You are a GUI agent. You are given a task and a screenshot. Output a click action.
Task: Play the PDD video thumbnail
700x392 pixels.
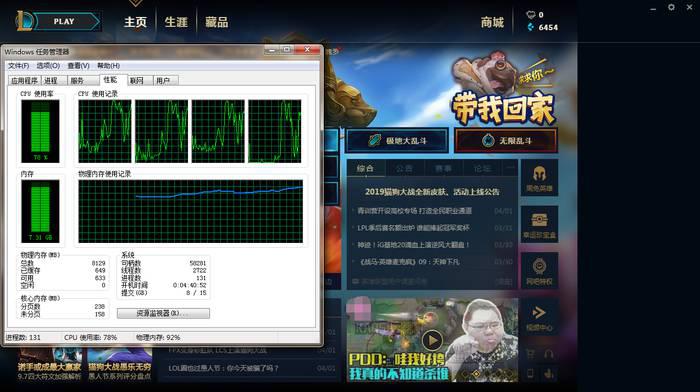[x=432, y=339]
